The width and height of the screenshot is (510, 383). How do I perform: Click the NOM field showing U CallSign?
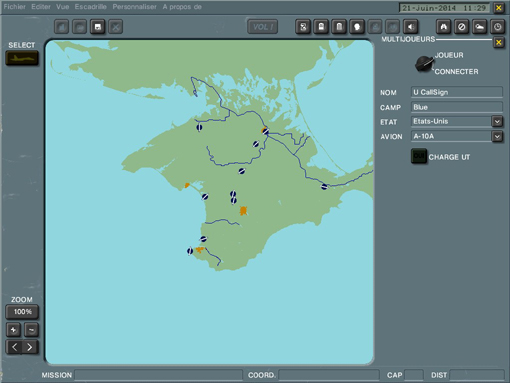tap(457, 92)
